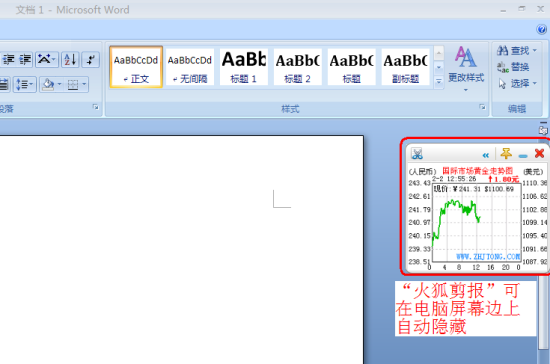
Task: Collapse the widget with double-arrow icon
Action: 485,155
